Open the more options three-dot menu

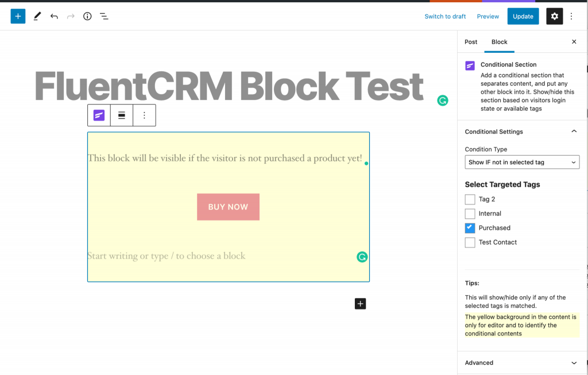point(571,16)
